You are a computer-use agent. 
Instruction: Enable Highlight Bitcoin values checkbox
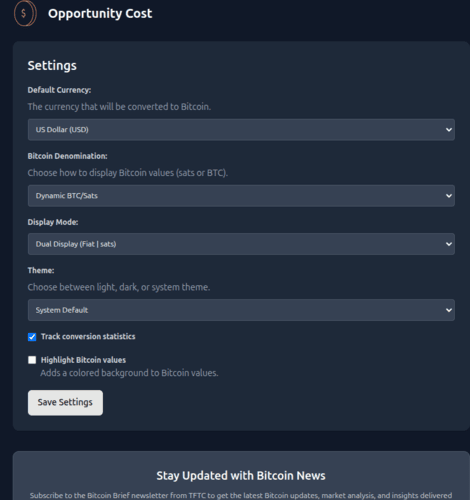coord(32,360)
